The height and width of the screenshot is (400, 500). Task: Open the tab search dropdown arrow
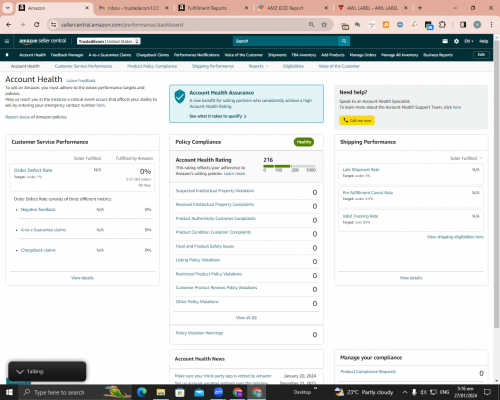click(x=7, y=8)
